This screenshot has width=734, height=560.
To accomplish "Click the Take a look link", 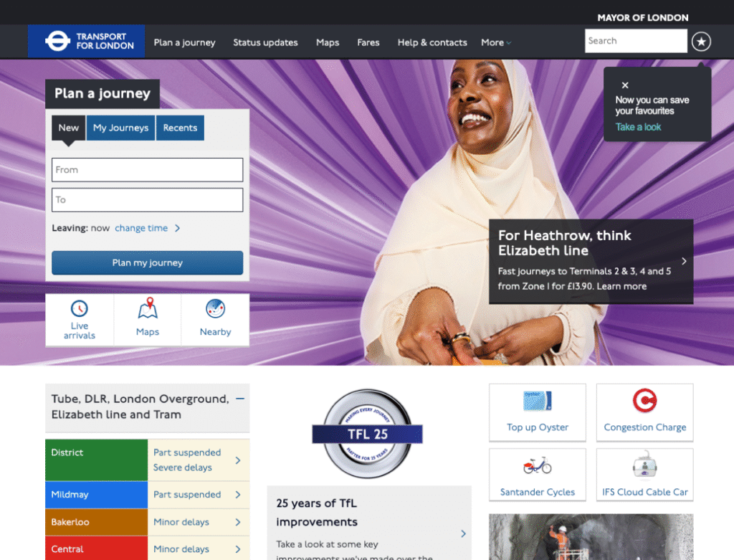I will (x=638, y=127).
